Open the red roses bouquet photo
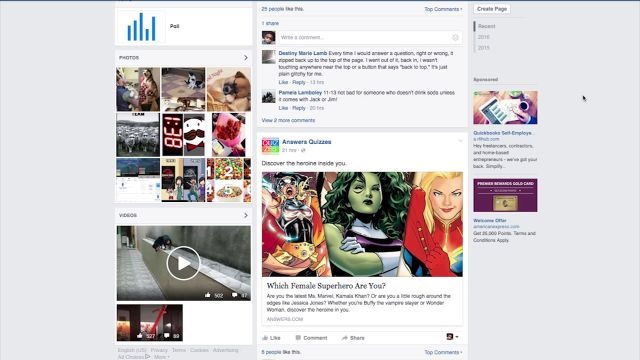 pyautogui.click(x=229, y=135)
